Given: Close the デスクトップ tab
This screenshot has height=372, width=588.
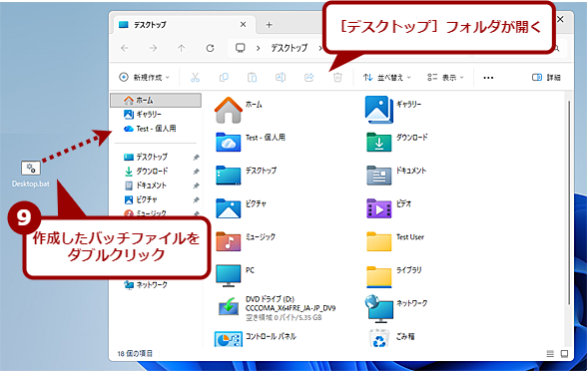Looking at the screenshot, I should [243, 24].
